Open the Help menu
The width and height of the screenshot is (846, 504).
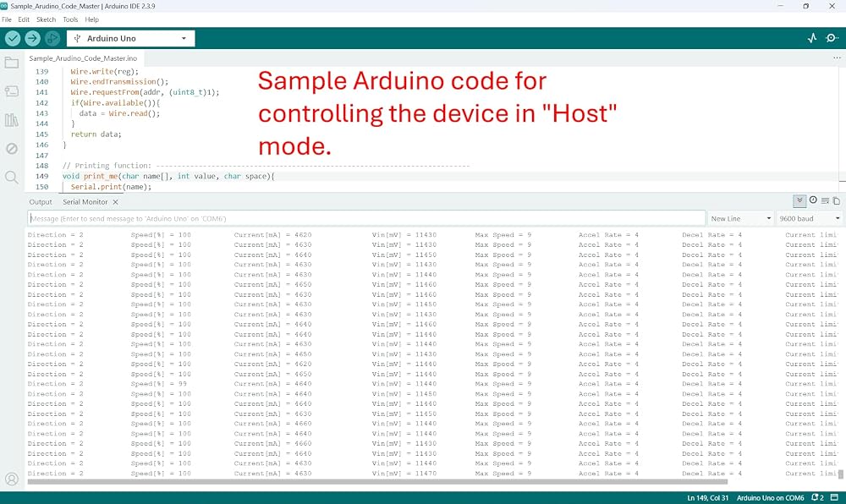pos(91,19)
